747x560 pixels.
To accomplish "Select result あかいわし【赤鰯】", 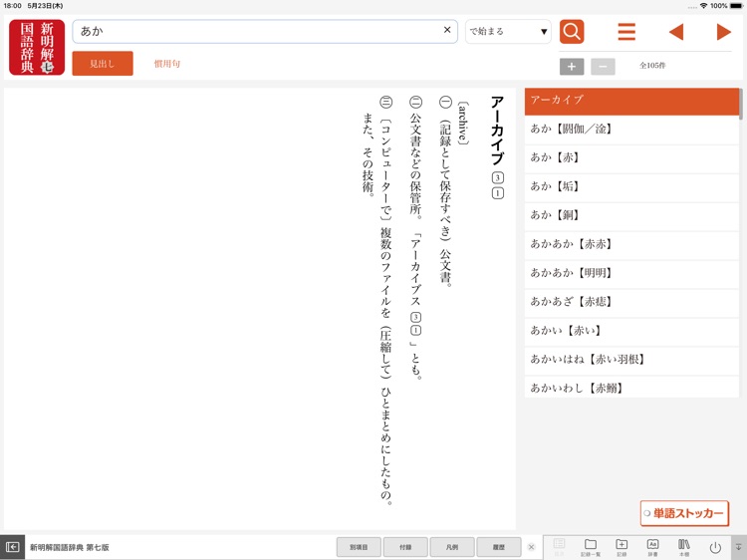I will tap(631, 387).
